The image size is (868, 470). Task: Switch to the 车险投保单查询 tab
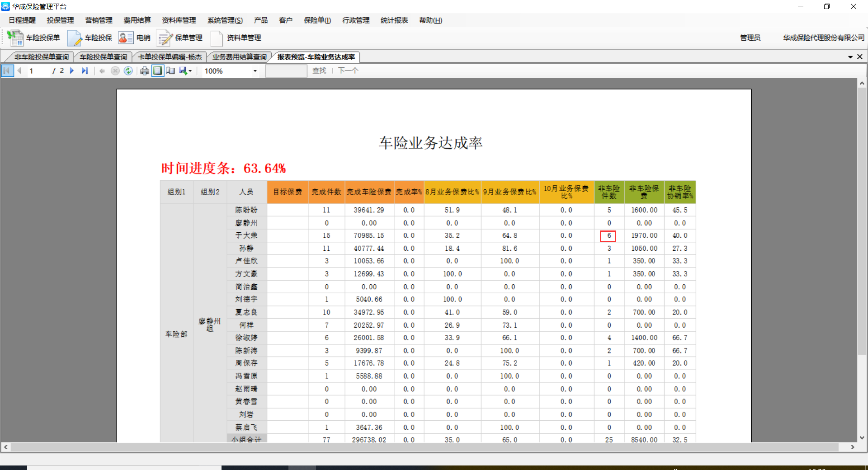tap(103, 57)
